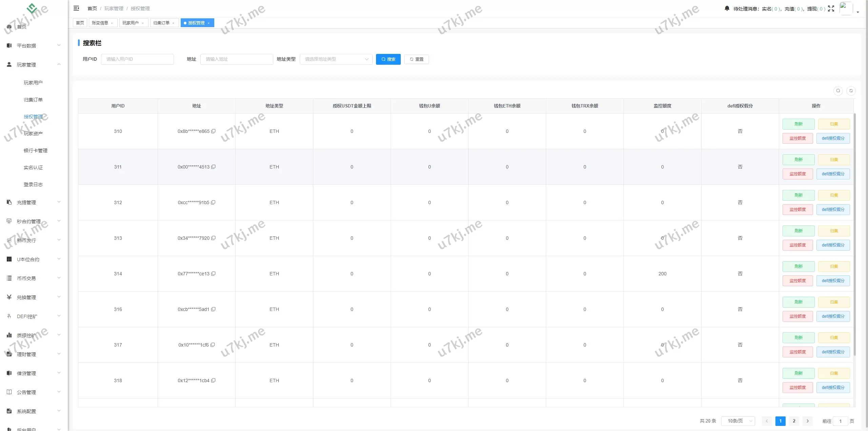This screenshot has width=868, height=431.
Task: Click the notification bell icon
Action: coord(727,8)
